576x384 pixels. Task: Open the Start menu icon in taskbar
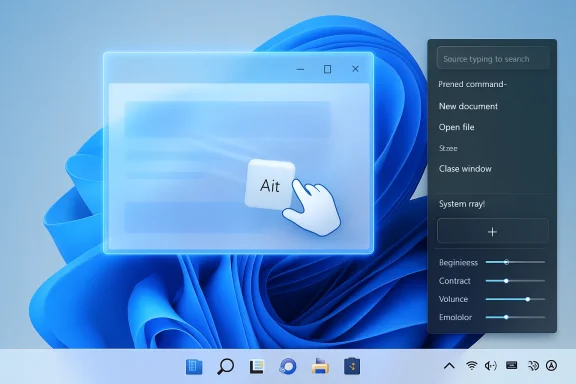[x=194, y=367]
